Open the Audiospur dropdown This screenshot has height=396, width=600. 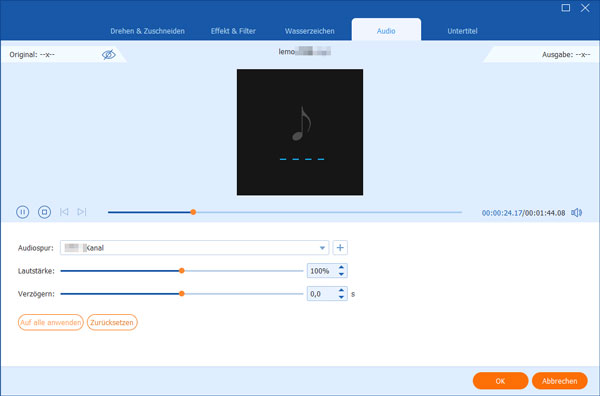point(194,248)
